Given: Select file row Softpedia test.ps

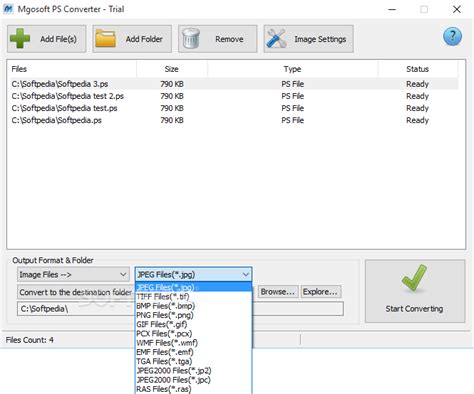Looking at the screenshot, I should [x=234, y=108].
